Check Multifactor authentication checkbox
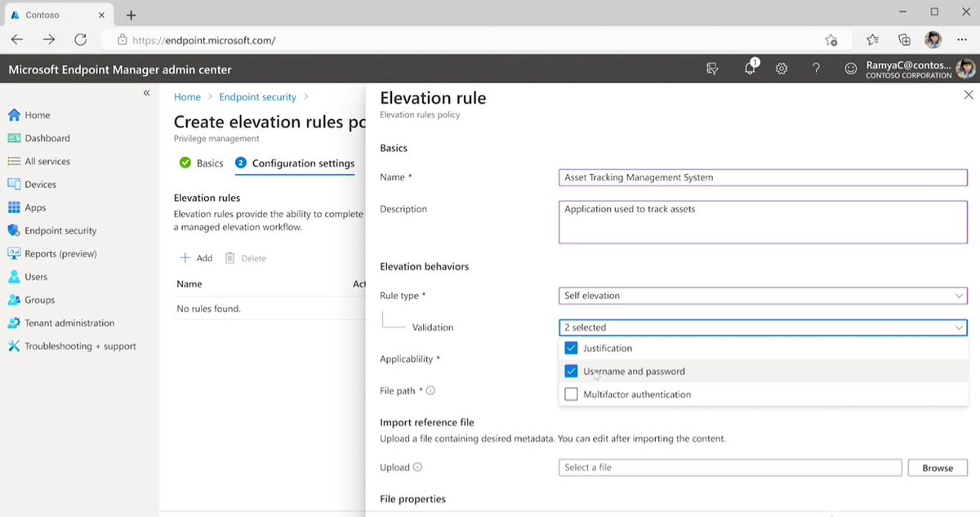This screenshot has width=980, height=517. point(571,394)
